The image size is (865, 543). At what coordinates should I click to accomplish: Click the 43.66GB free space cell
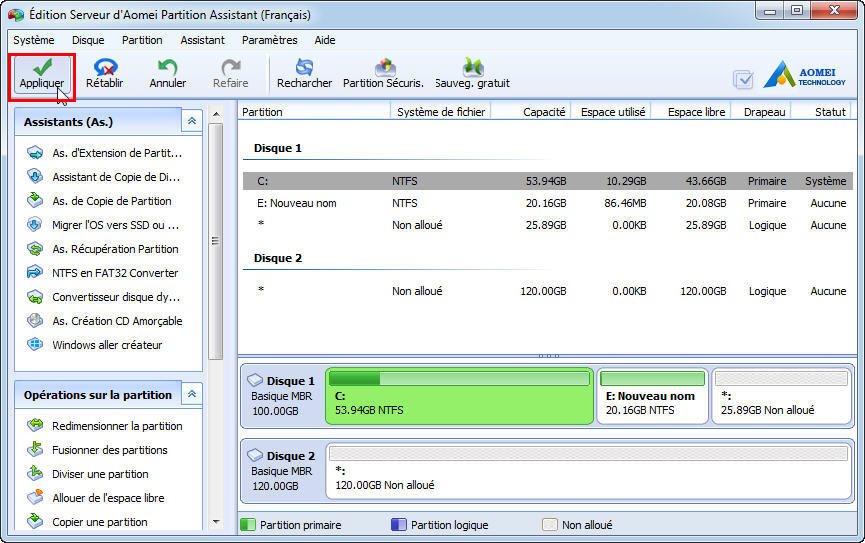click(x=706, y=181)
